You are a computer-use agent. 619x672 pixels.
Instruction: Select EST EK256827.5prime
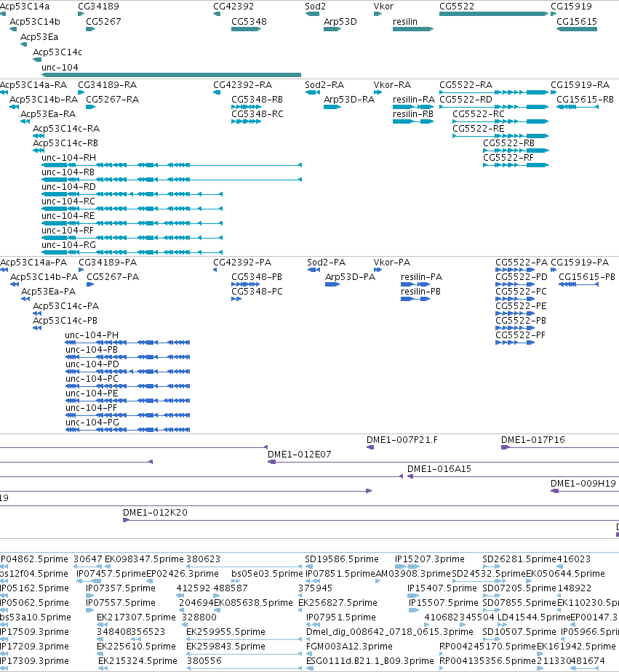pyautogui.click(x=338, y=603)
